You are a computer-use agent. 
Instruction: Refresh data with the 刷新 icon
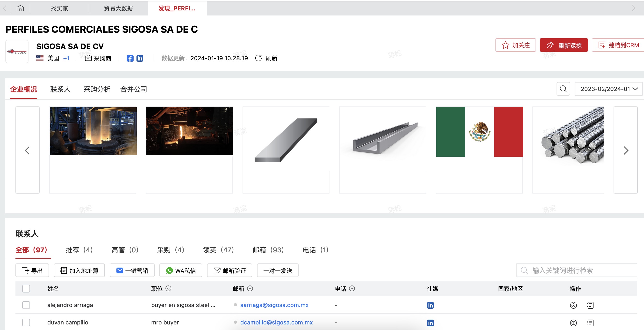pos(259,58)
